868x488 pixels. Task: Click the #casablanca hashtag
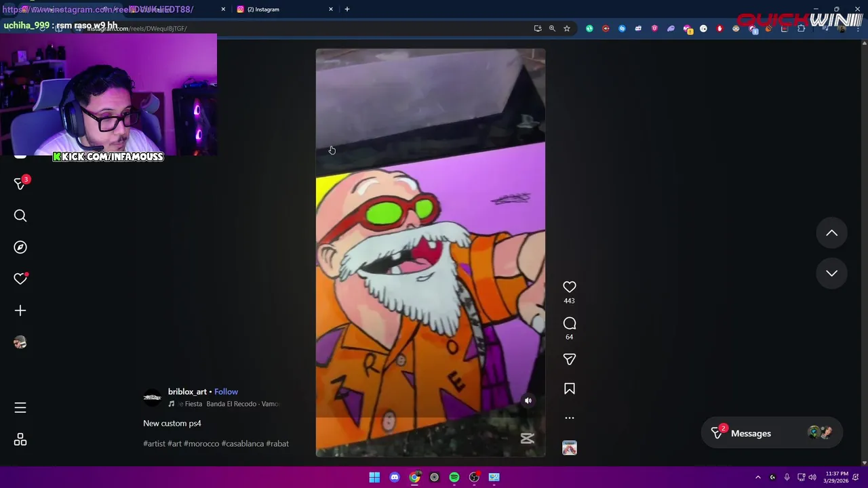click(x=243, y=443)
